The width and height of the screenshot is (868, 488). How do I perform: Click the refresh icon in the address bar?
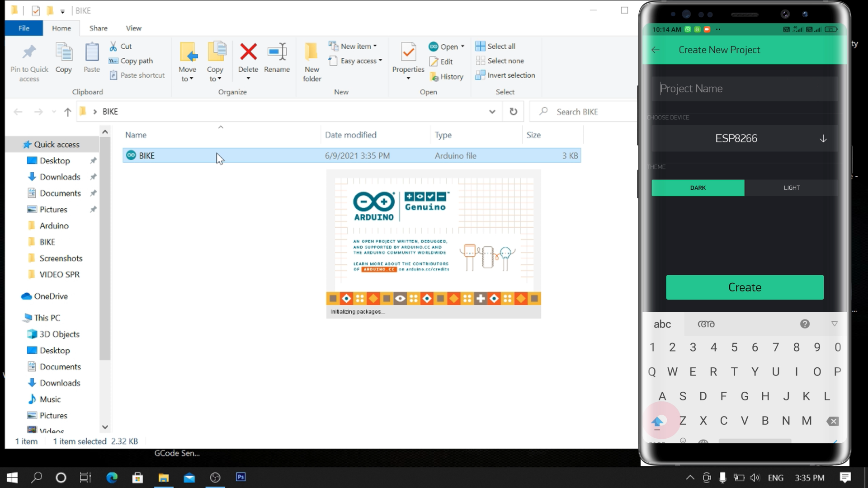pyautogui.click(x=513, y=112)
